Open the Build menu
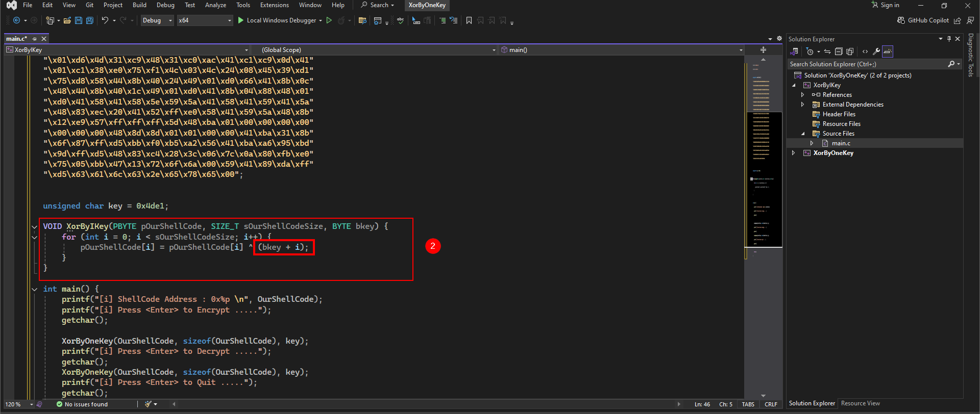Screen dimensions: 980x414 139,5
